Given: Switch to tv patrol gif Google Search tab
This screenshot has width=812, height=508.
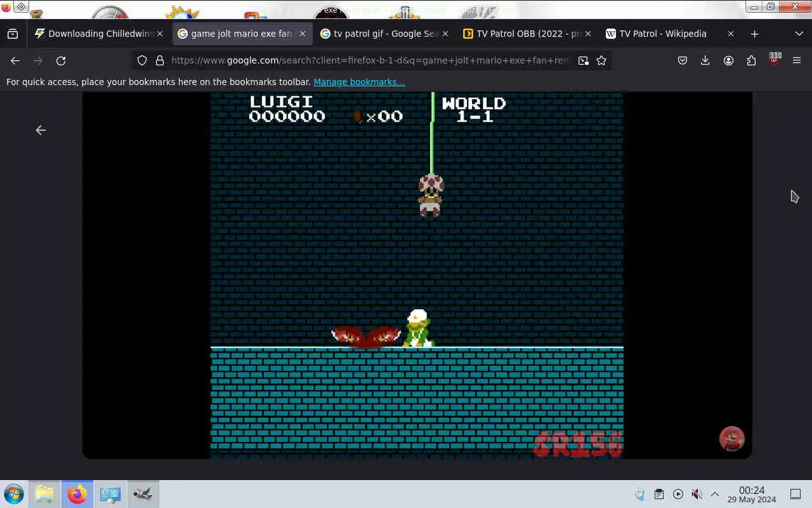Looking at the screenshot, I should pyautogui.click(x=384, y=34).
